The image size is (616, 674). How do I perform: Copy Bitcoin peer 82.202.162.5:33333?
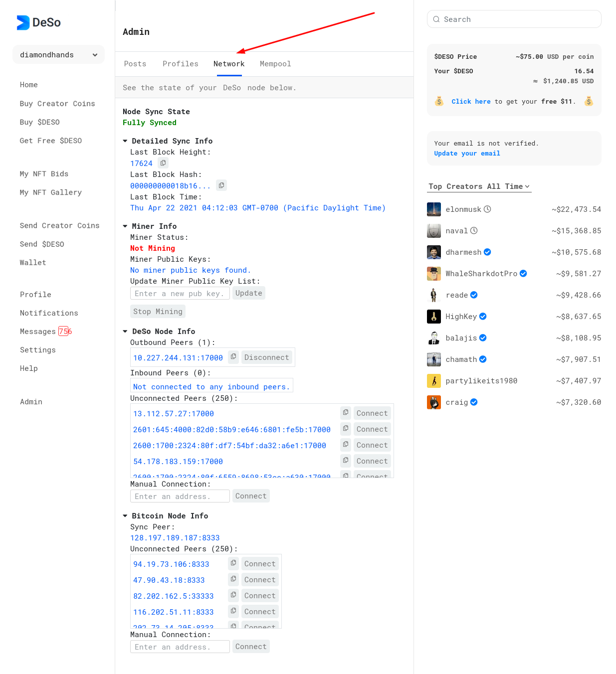233,595
